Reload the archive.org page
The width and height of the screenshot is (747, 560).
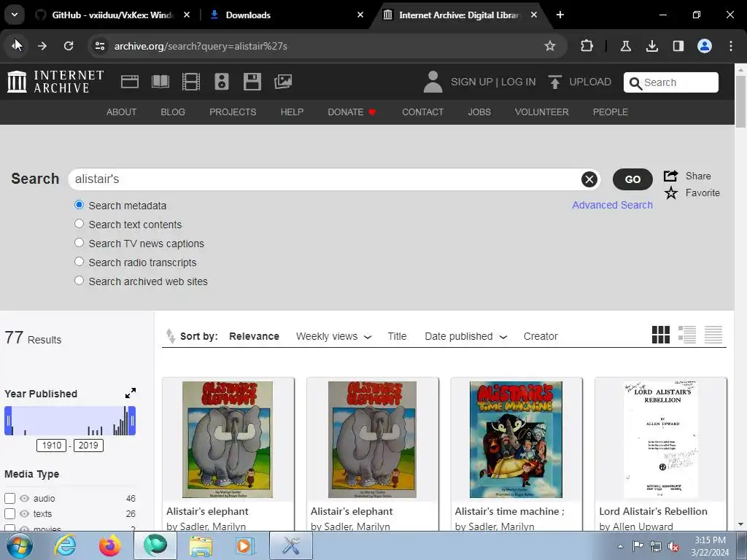pos(69,46)
